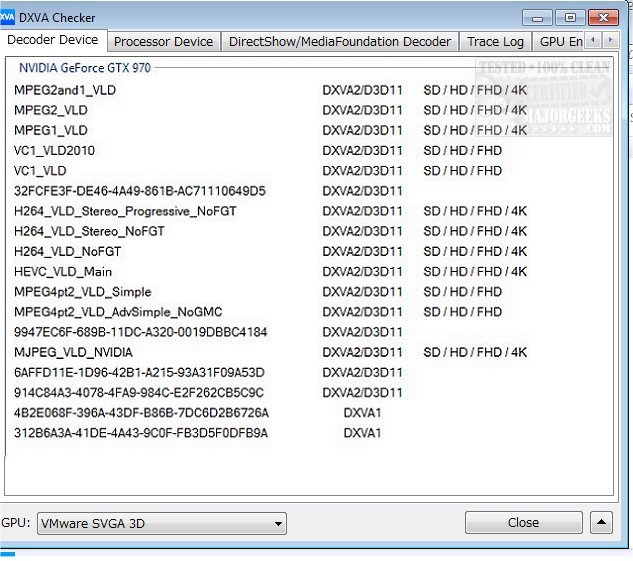Viewport: 633px width, 561px height.
Task: Select the MPEG2and1_VLD list entry
Action: [x=65, y=90]
